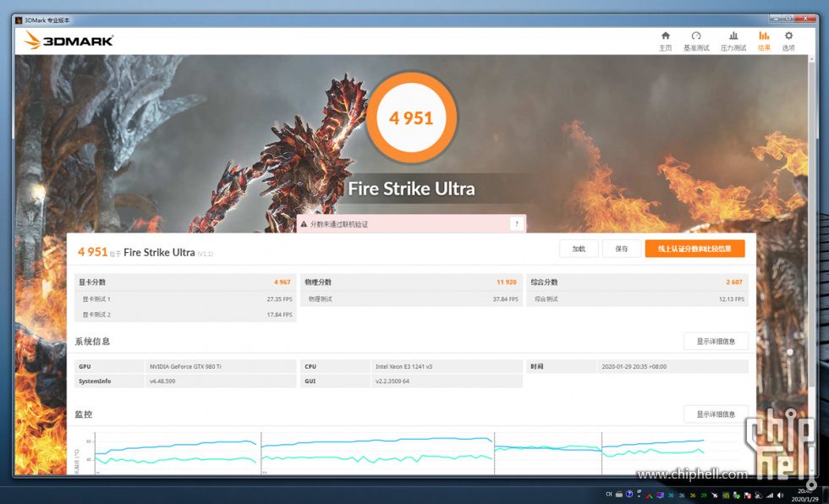Click the 37.84 FPS physics test value
This screenshot has height=504, width=829.
[506, 299]
